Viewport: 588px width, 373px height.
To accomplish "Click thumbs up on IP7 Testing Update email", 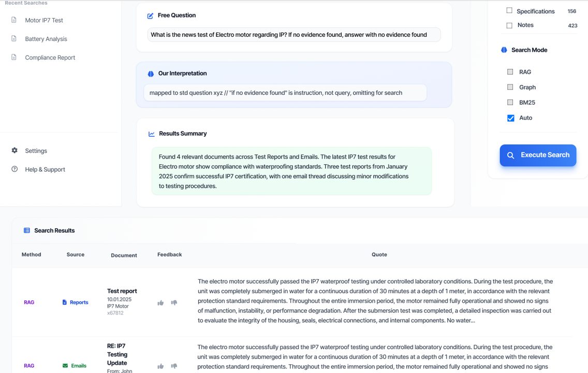I will tap(160, 366).
